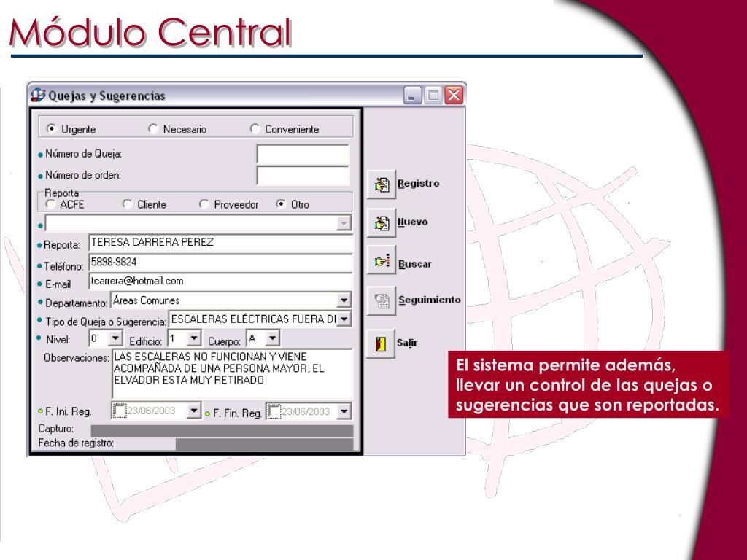Click the Buscar label

click(x=415, y=264)
